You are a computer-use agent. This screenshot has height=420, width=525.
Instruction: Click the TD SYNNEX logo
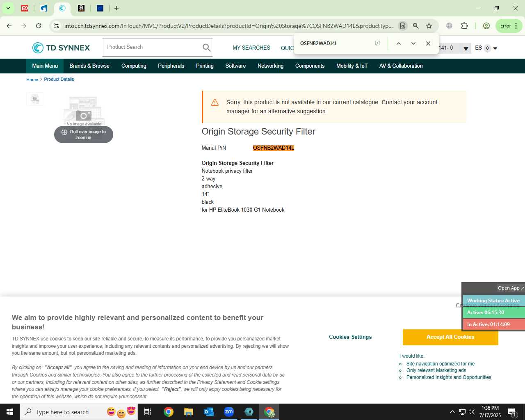click(61, 48)
